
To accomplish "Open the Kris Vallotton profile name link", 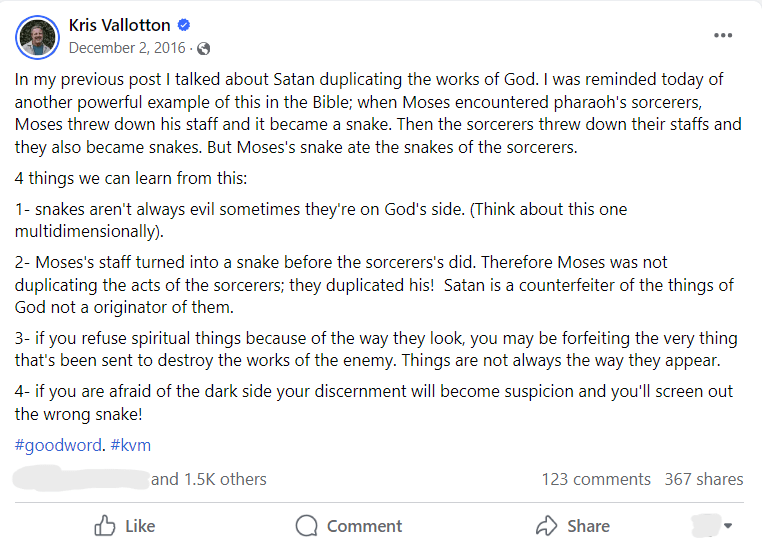I will (x=119, y=26).
